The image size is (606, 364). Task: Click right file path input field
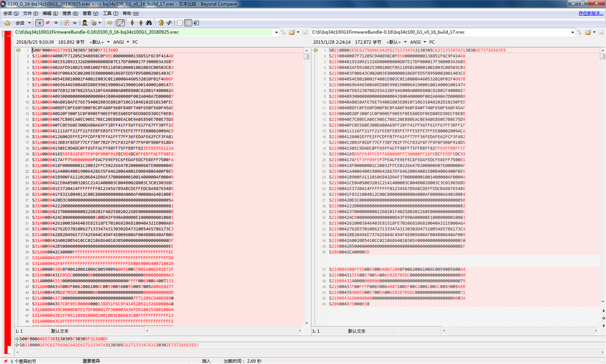point(440,32)
